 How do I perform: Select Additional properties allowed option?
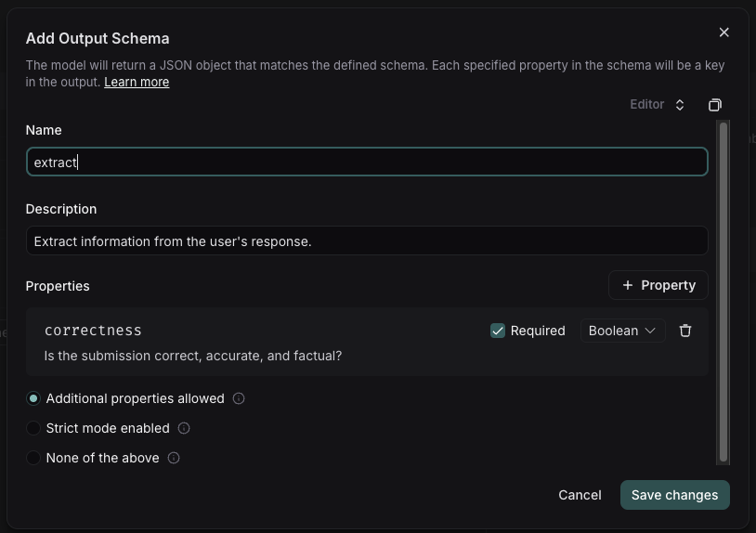click(x=33, y=398)
